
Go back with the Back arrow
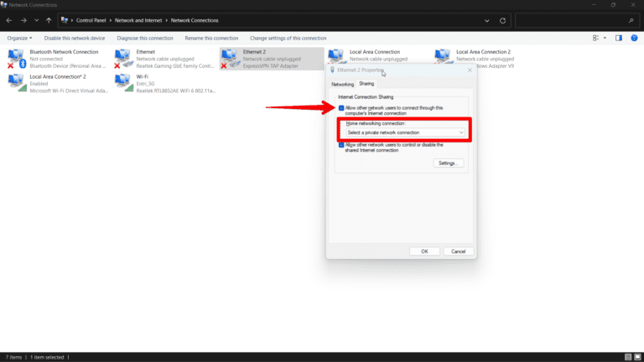point(9,20)
